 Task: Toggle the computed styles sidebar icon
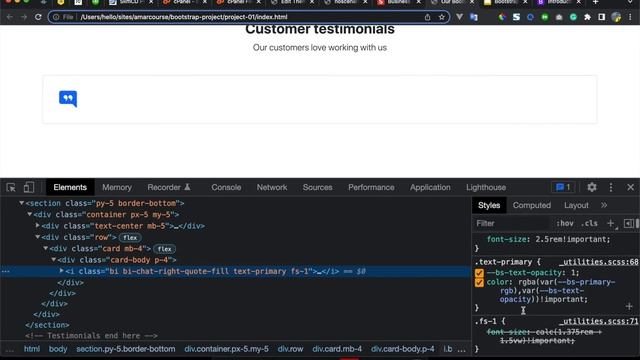pyautogui.click(x=629, y=223)
